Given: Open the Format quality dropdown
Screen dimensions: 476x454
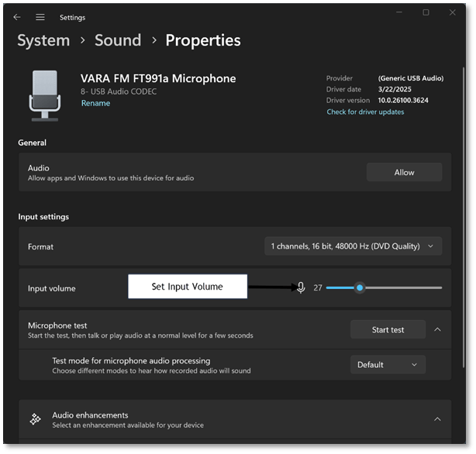Looking at the screenshot, I should coord(354,246).
